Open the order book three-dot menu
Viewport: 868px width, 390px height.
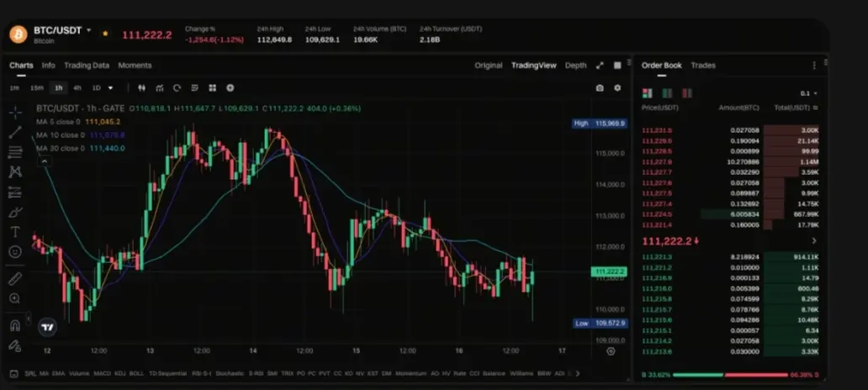pyautogui.click(x=814, y=66)
